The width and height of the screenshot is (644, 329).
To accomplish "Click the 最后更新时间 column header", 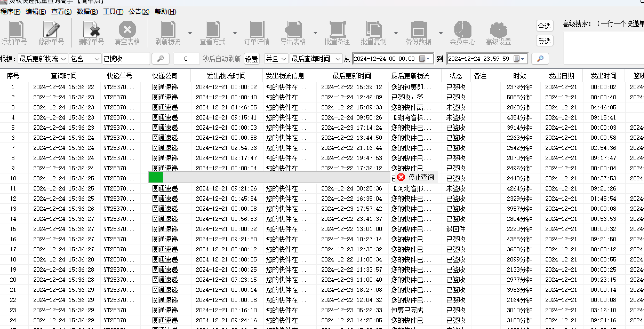I will tap(352, 76).
